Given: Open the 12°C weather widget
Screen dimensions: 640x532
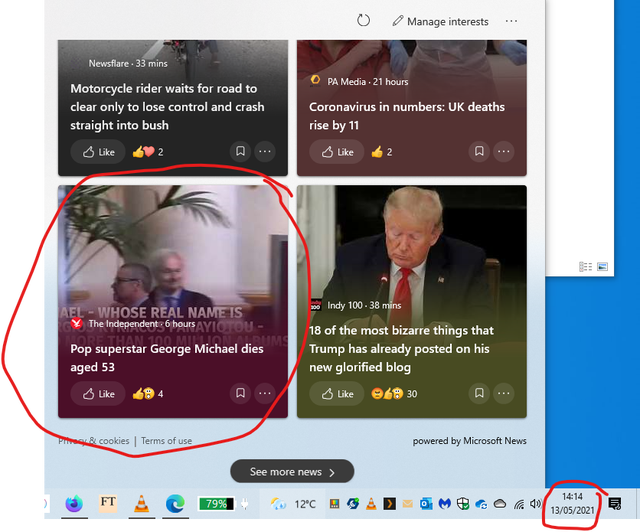Looking at the screenshot, I should coord(293,504).
